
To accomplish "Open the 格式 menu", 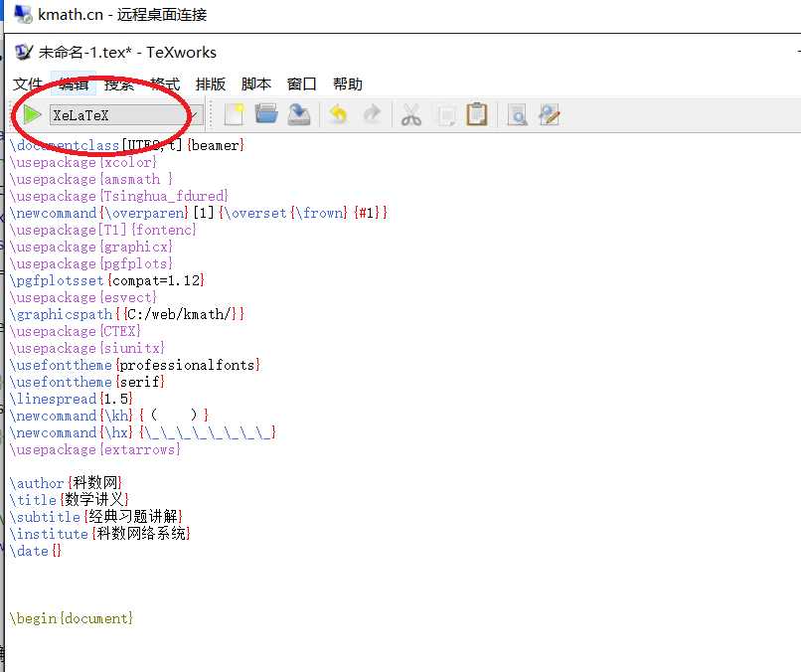I will 165,84.
